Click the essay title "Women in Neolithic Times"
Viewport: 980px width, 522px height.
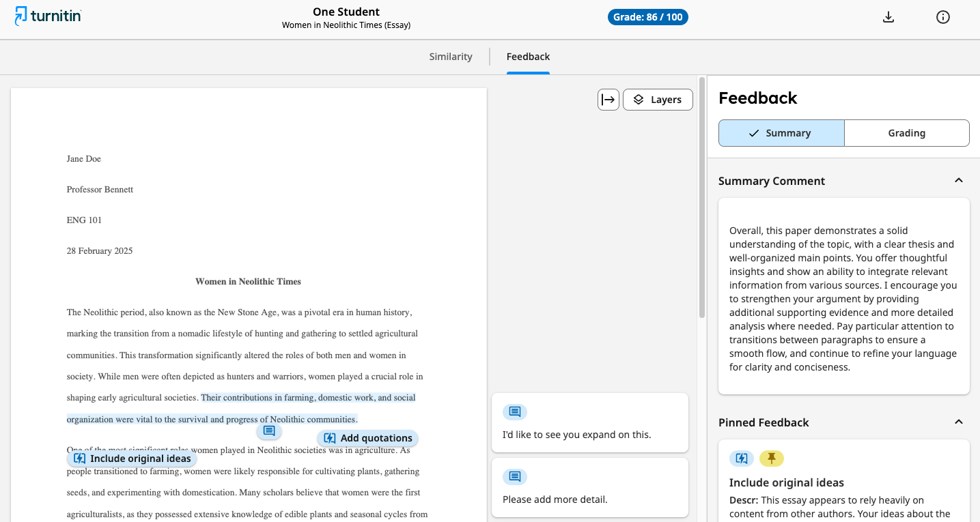pyautogui.click(x=248, y=281)
